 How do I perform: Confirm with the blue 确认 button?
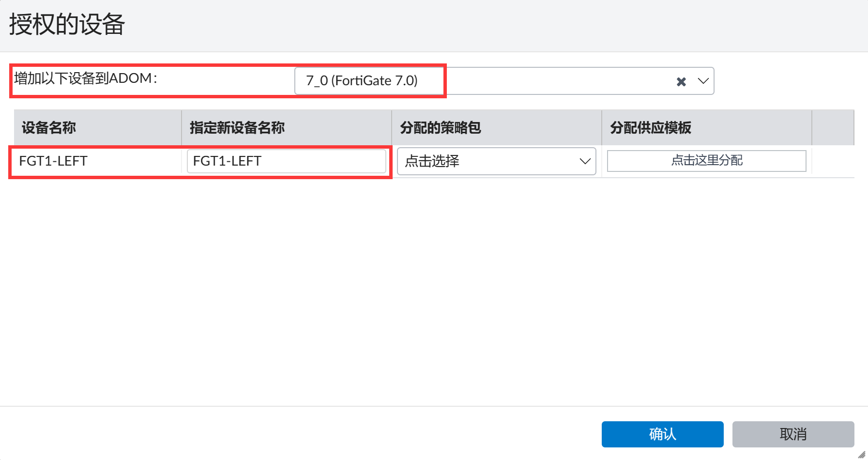pyautogui.click(x=662, y=434)
